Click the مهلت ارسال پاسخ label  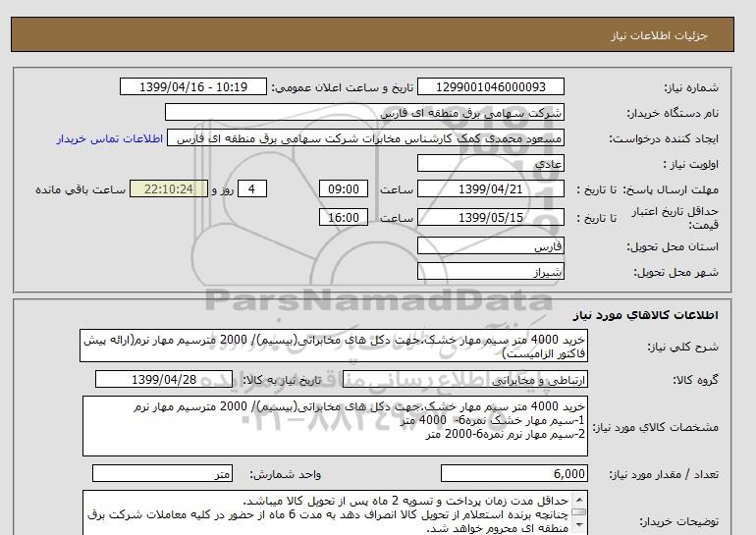[671, 189]
